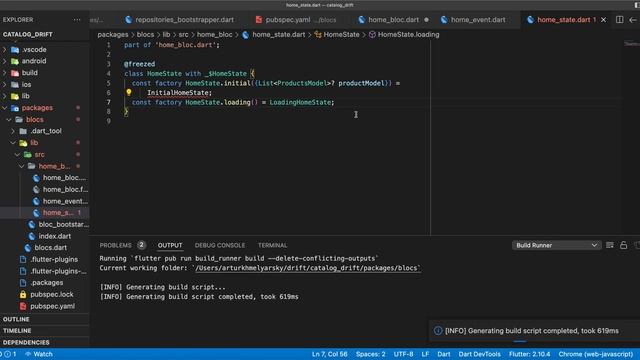The width and height of the screenshot is (640, 360).
Task: Clear the output panel
Action: (x=609, y=245)
